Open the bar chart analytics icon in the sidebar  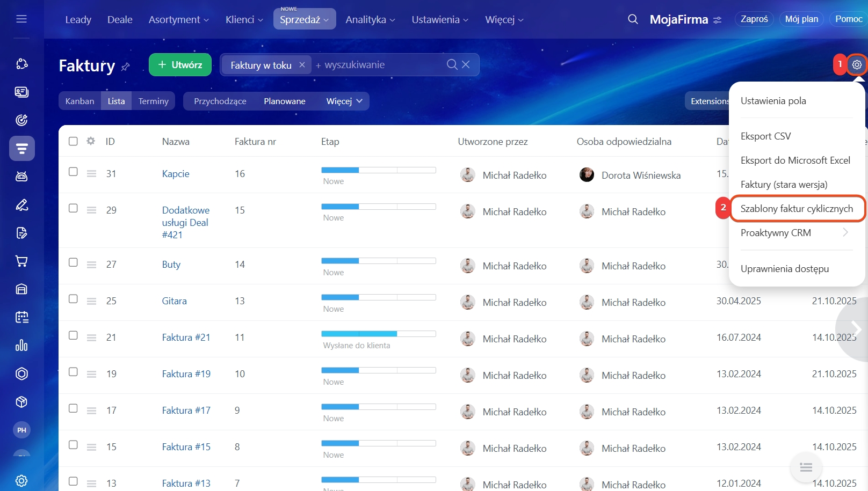pos(21,345)
